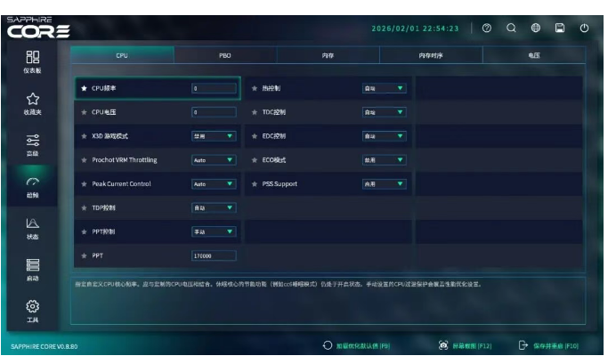The image size is (608, 364).
Task: Open the Advanced (高级) sliders section
Action: pos(31,144)
